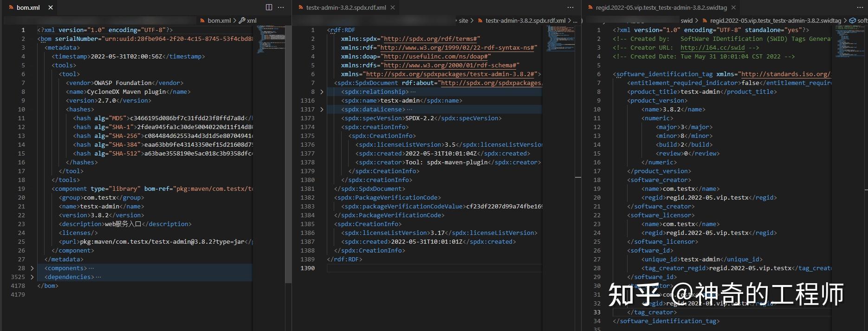Open more actions menu for bom.xml editor

pos(281,7)
